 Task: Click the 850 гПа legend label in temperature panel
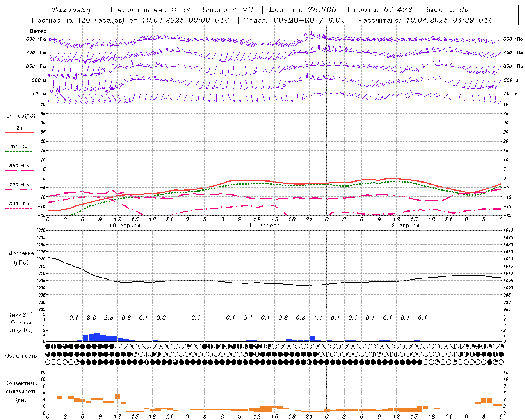(19, 166)
